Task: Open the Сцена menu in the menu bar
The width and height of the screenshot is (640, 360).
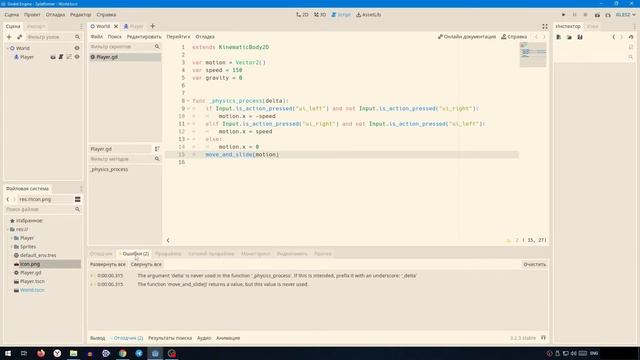Action: coord(12,15)
